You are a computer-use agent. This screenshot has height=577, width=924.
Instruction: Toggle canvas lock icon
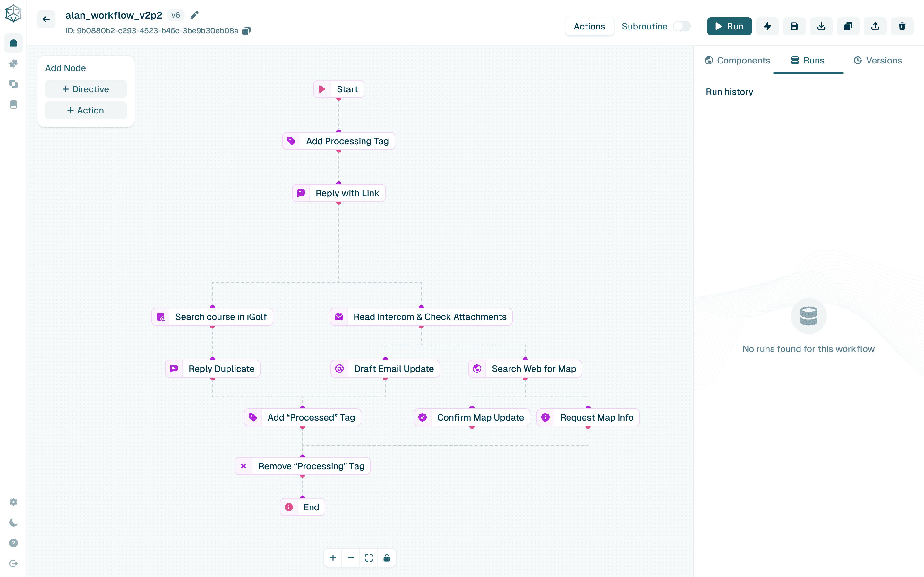click(x=387, y=558)
